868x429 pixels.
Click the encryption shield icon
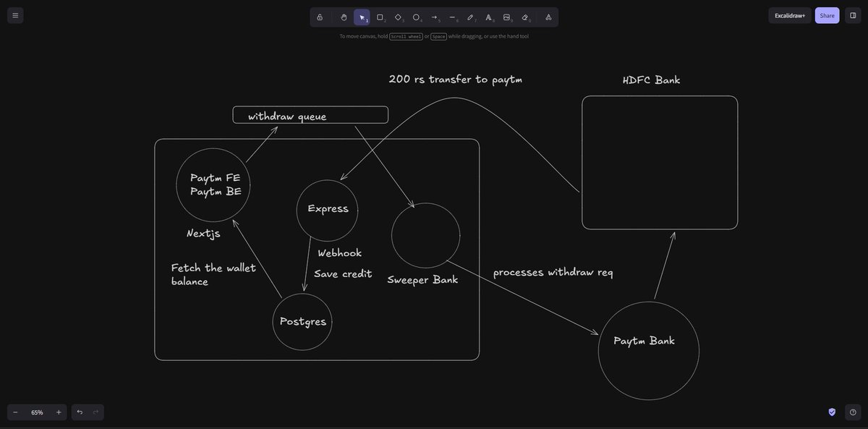pos(832,412)
